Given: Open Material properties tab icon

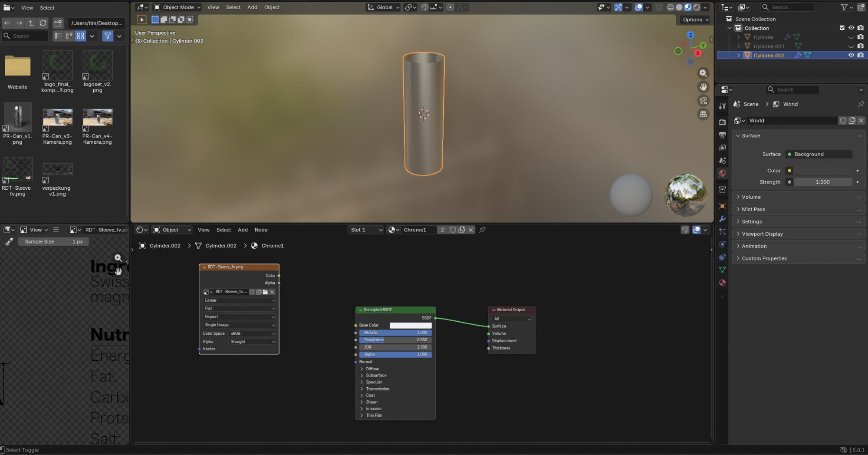Looking at the screenshot, I should point(722,283).
